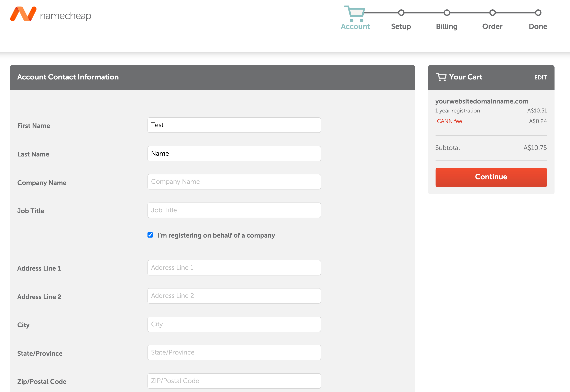Click the red Continue button
Viewport: 570px width, 392px height.
(491, 177)
